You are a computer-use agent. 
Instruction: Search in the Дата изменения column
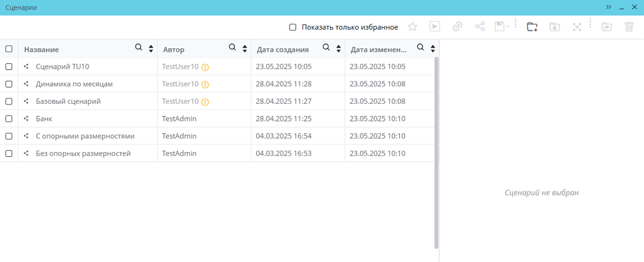click(420, 48)
